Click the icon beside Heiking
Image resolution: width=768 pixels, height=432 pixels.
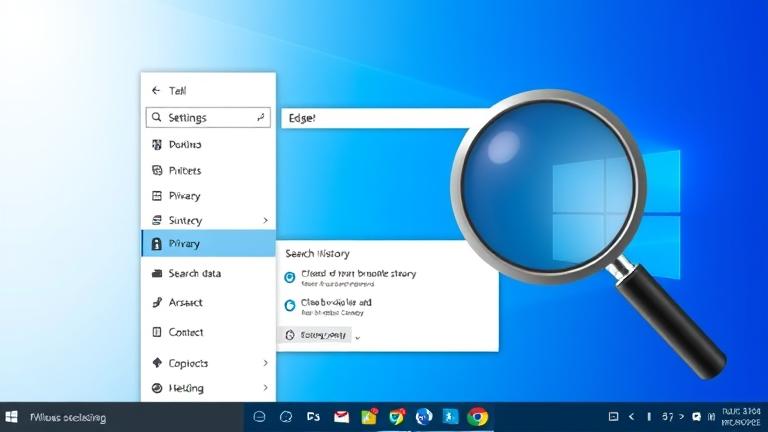click(157, 388)
